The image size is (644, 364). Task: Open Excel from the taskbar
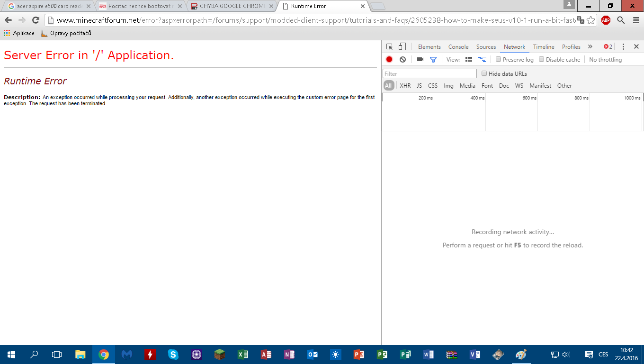click(x=242, y=355)
